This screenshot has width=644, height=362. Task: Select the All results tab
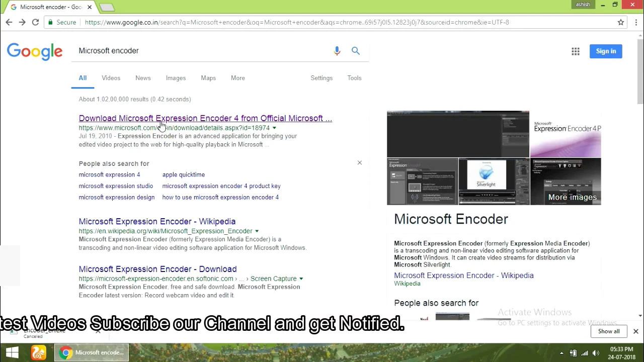83,78
